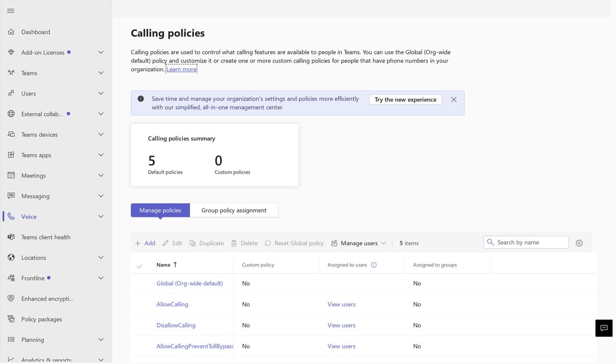Select the Teams client health icon
Viewport: 616px width, 364px height.
tap(11, 237)
